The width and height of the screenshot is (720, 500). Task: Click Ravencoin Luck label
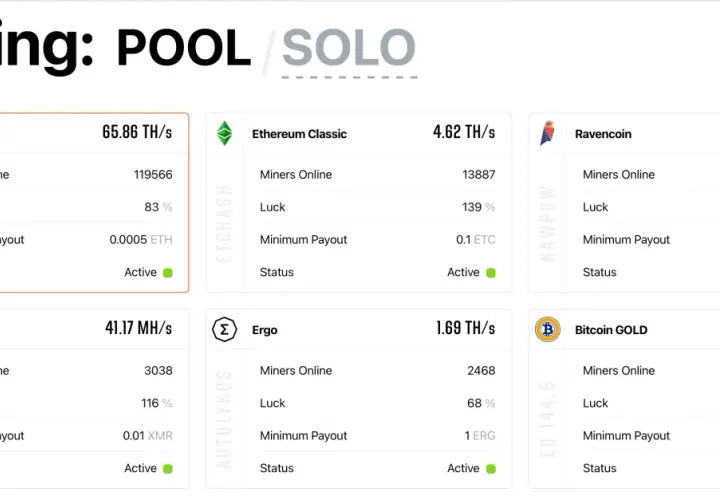595,207
